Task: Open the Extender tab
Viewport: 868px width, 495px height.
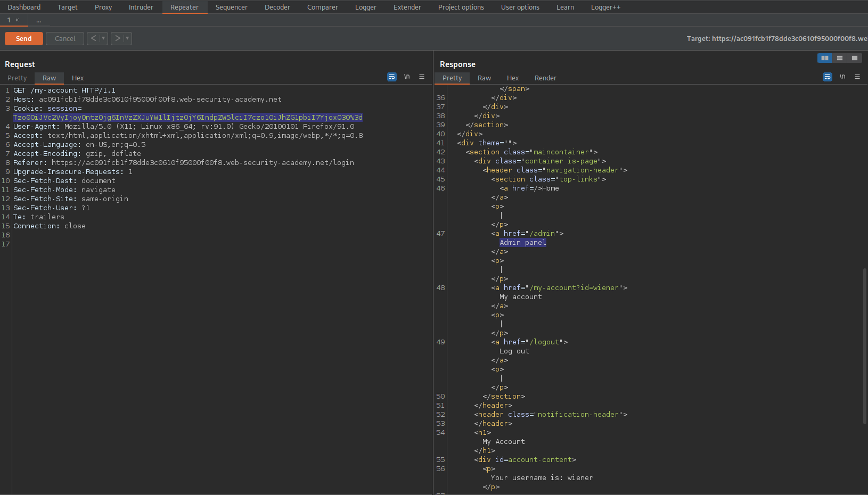Action: point(407,7)
